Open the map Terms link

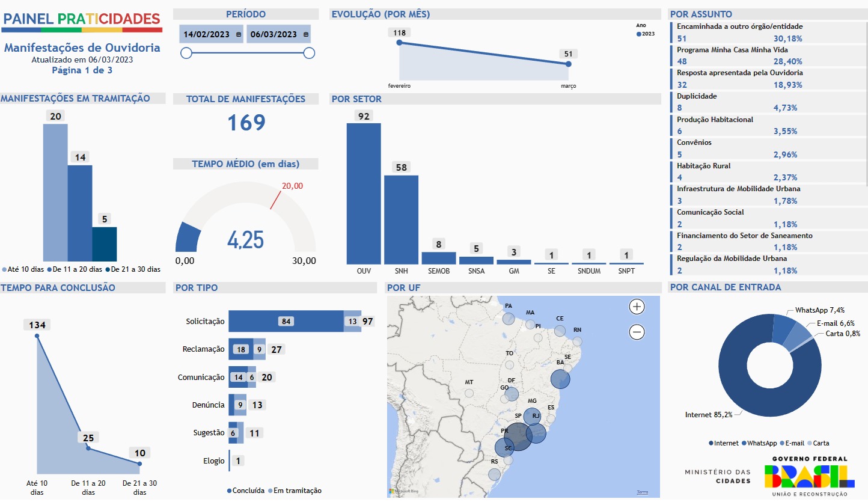click(643, 492)
